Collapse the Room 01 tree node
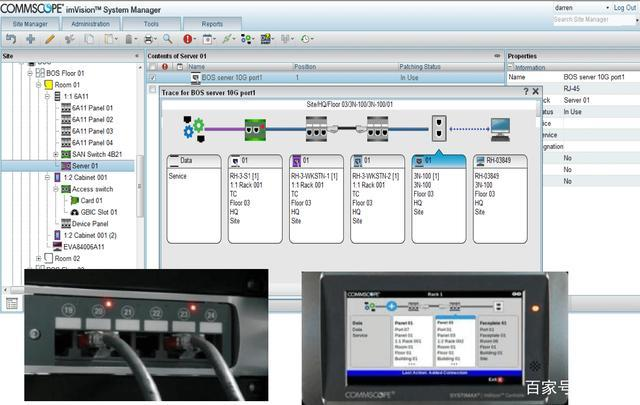Screen dimensions: 640x405 point(38,85)
